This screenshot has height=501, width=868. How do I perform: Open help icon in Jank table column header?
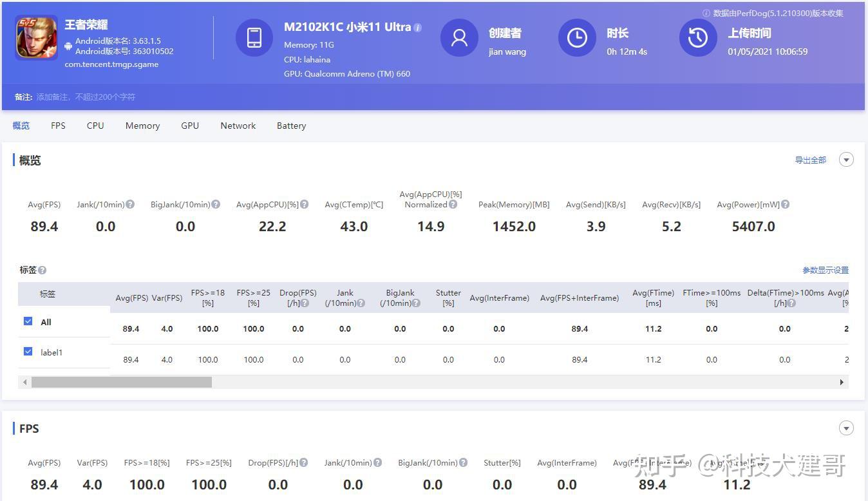point(361,303)
